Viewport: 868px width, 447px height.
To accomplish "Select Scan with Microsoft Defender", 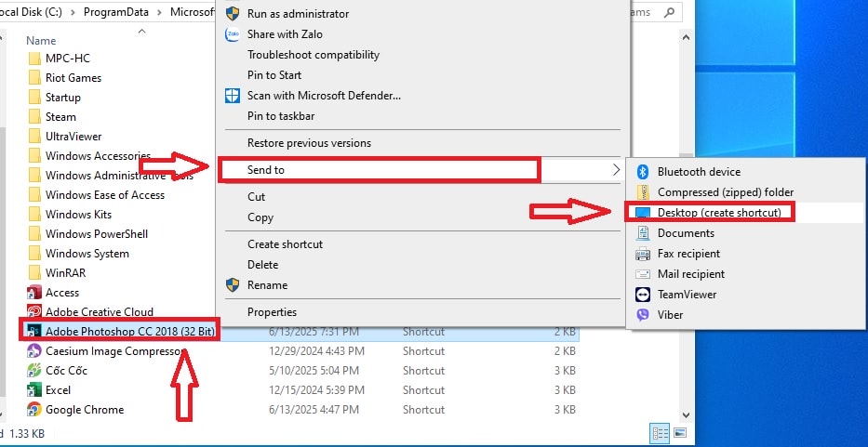I will click(324, 96).
